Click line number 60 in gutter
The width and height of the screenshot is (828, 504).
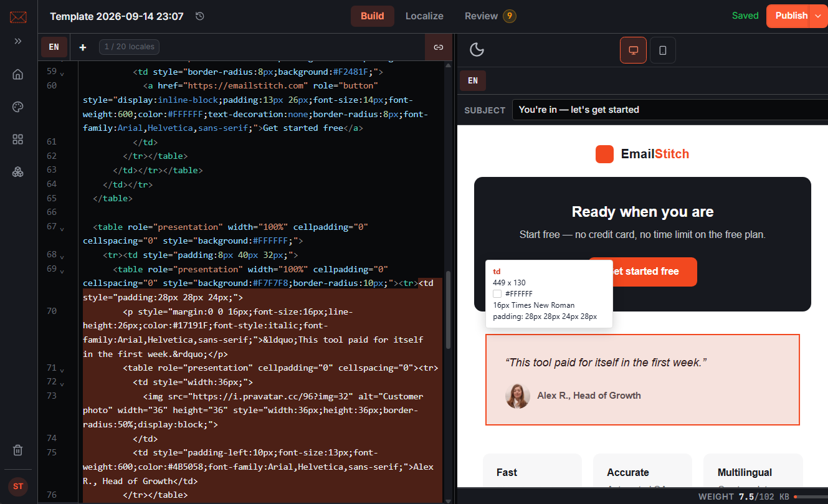52,85
